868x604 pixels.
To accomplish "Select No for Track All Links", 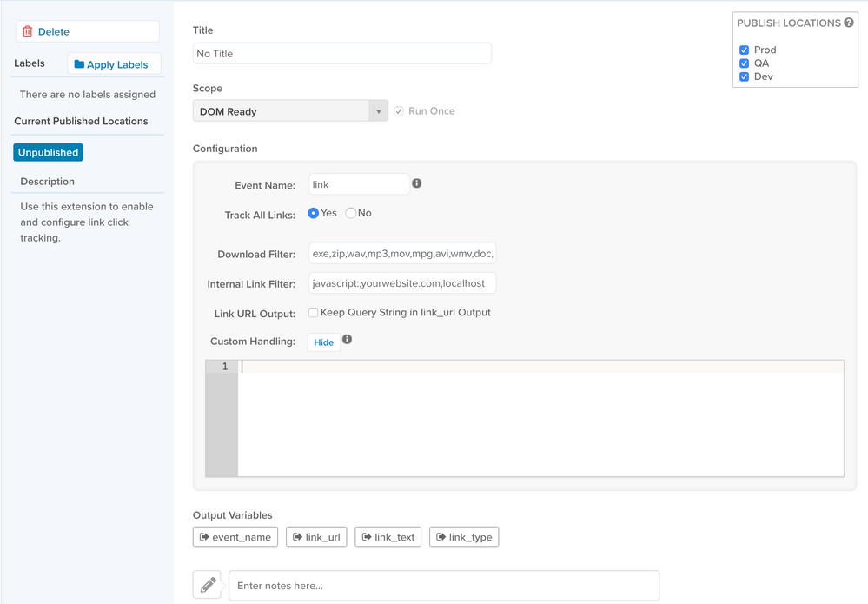I will [x=351, y=213].
